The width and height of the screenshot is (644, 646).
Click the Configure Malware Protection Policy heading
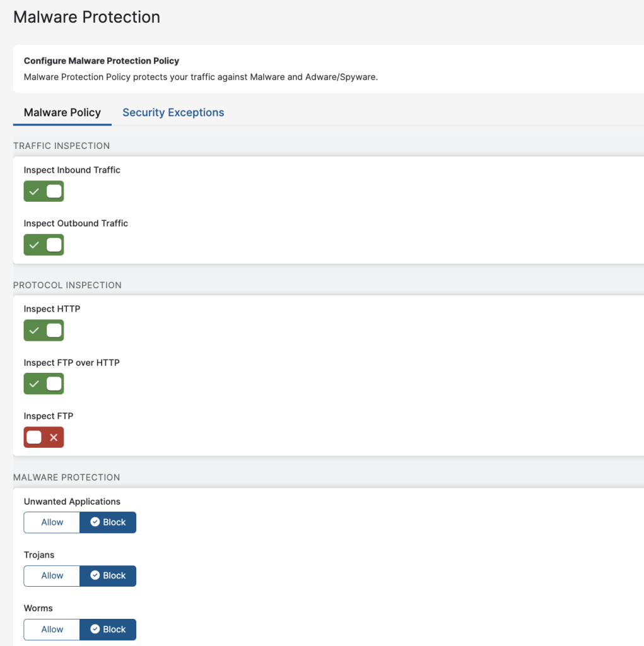pos(101,61)
